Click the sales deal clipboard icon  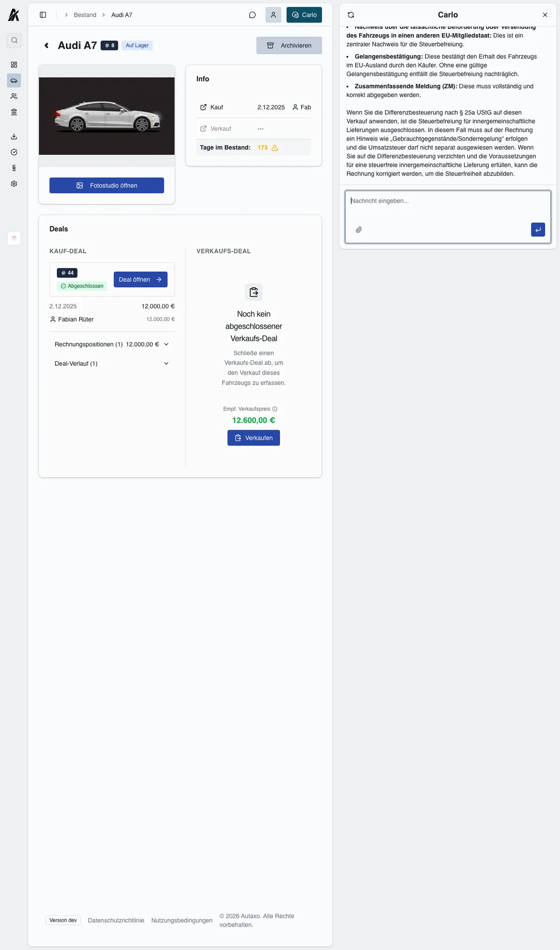point(254,293)
